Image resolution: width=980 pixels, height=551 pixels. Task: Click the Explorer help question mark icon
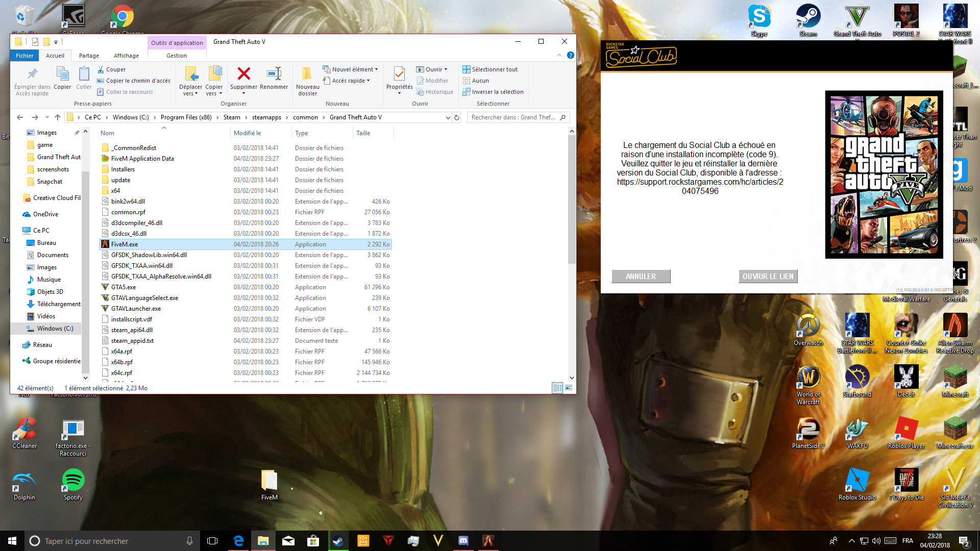[571, 55]
